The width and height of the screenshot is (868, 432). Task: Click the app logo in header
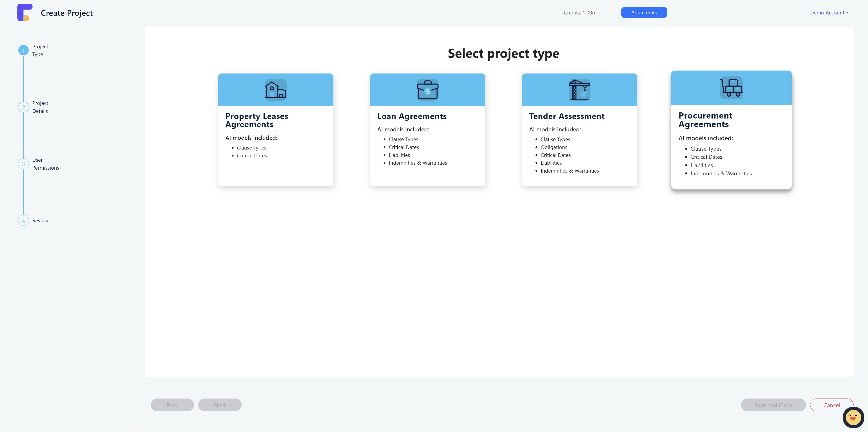coord(25,12)
